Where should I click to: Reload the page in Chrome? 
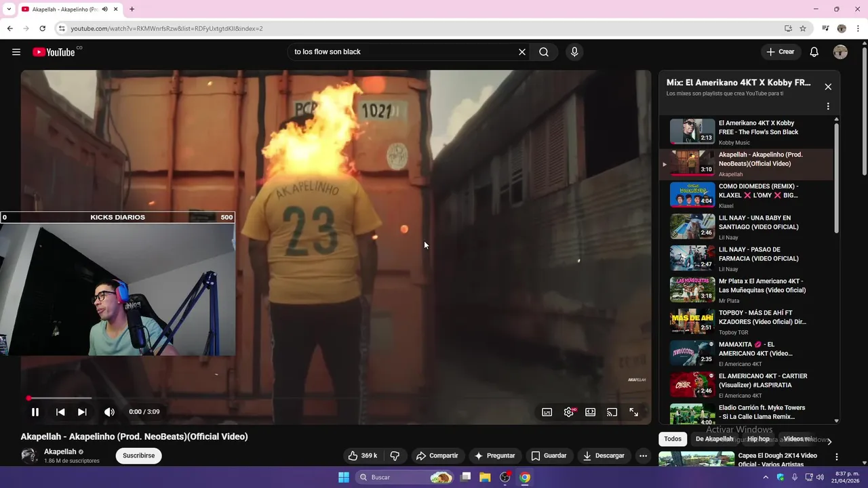pos(42,28)
